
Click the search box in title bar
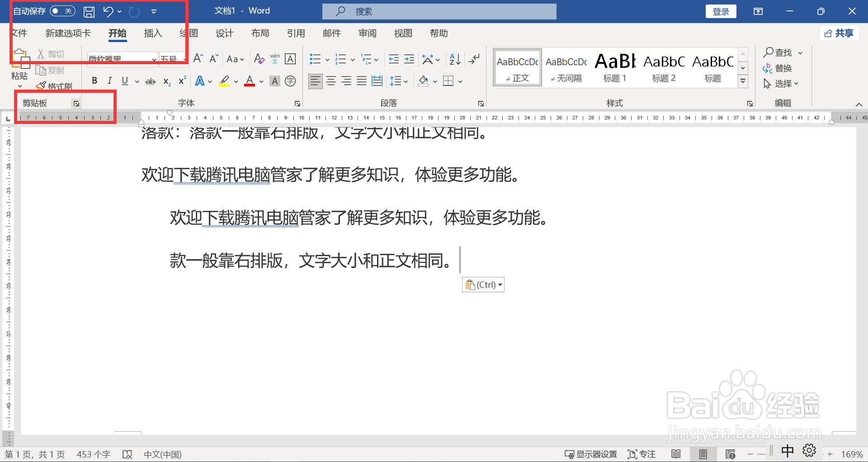click(x=439, y=11)
